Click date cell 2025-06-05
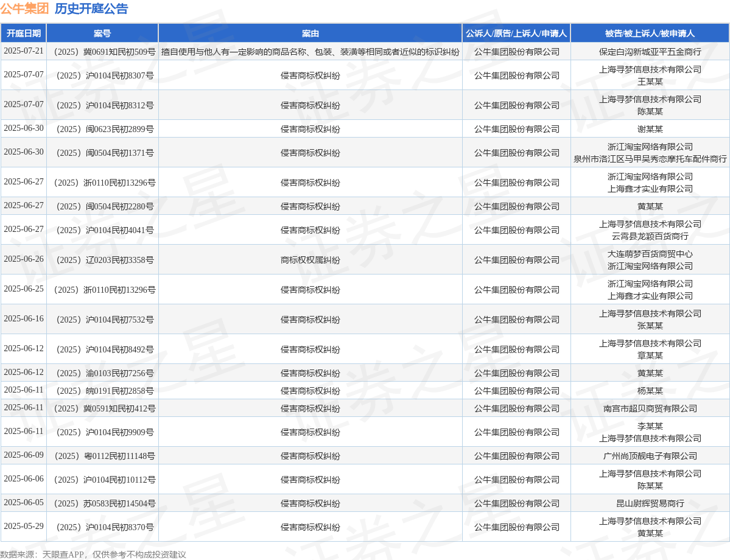Image resolution: width=730 pixels, height=560 pixels. pos(23,503)
